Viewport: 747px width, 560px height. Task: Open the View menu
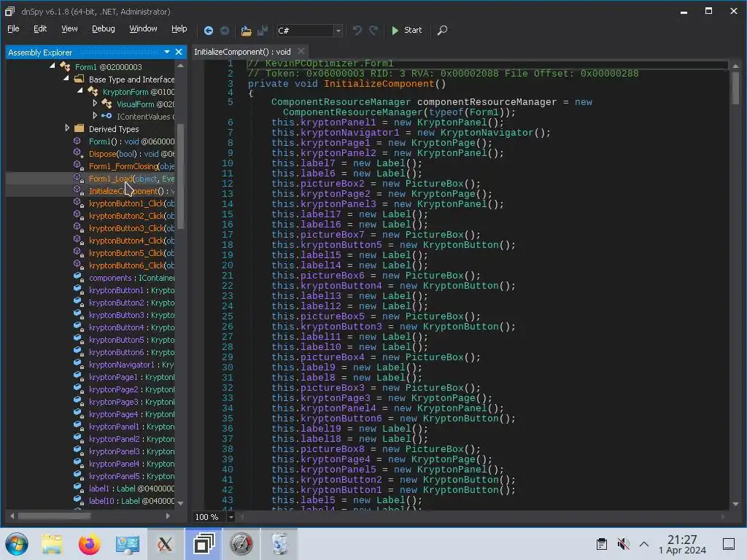pyautogui.click(x=69, y=28)
